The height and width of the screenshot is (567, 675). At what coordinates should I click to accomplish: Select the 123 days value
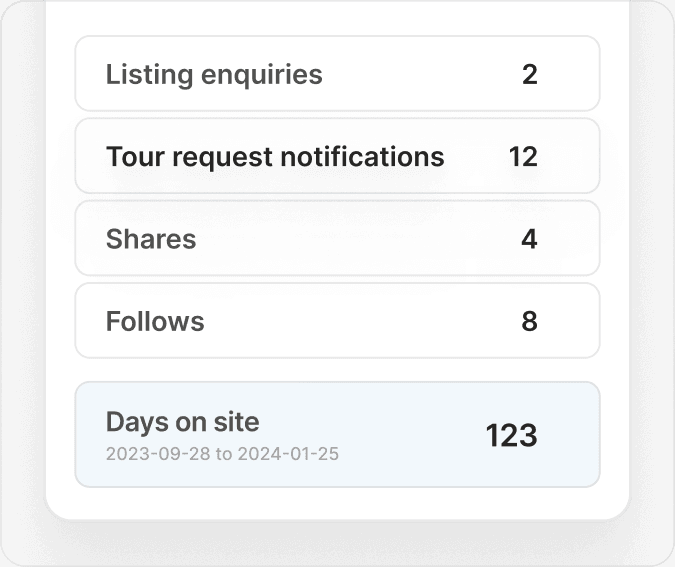tap(511, 435)
